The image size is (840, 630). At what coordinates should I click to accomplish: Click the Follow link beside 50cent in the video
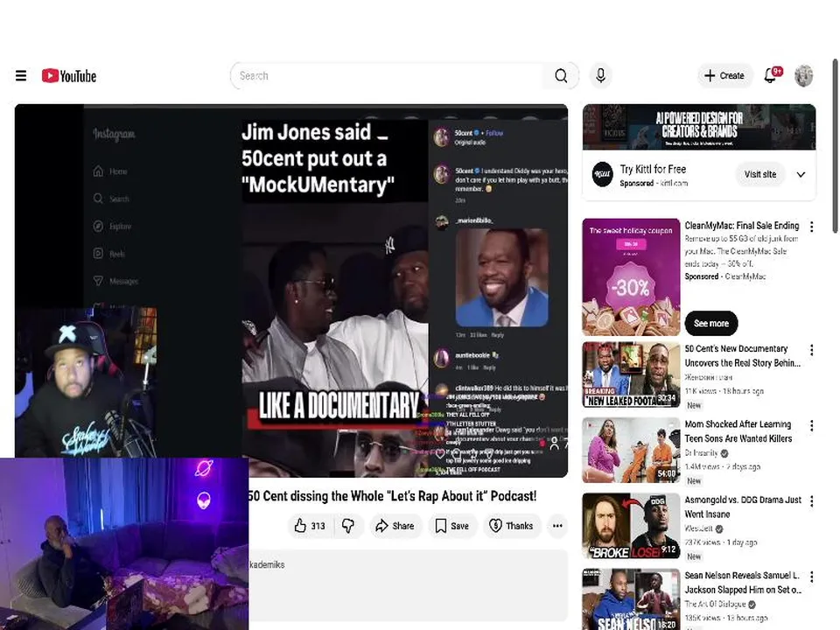tap(493, 133)
